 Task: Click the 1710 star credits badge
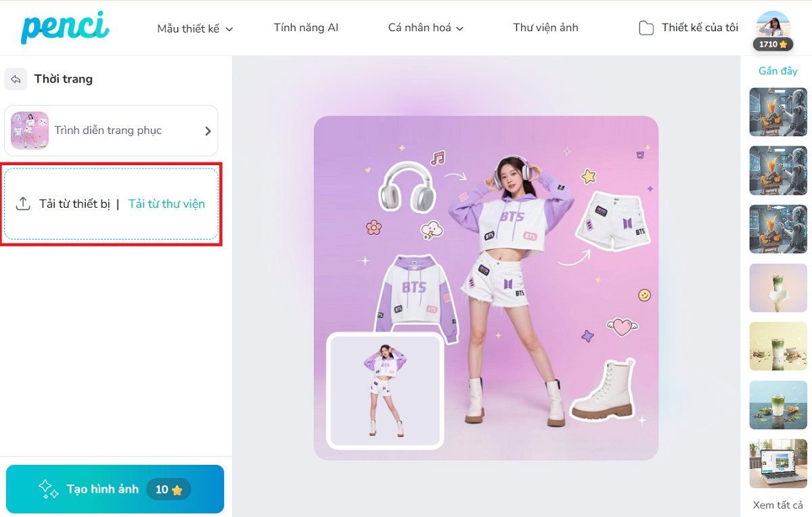pos(773,45)
